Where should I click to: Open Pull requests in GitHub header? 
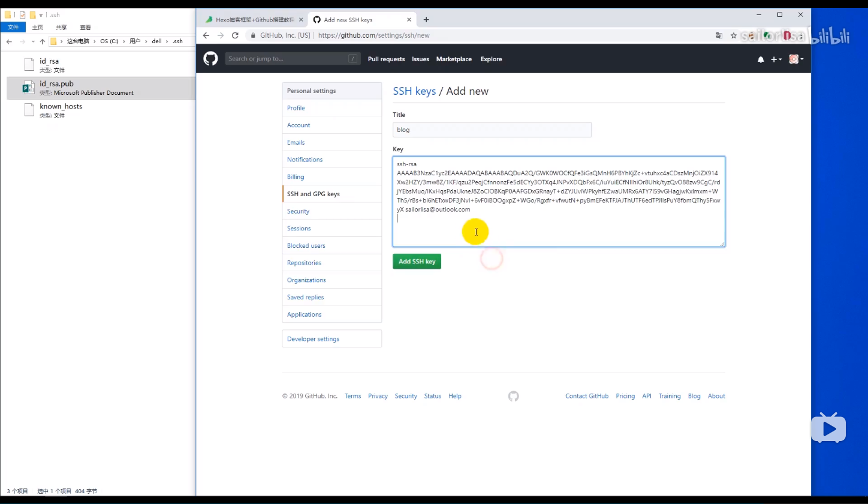coord(386,59)
